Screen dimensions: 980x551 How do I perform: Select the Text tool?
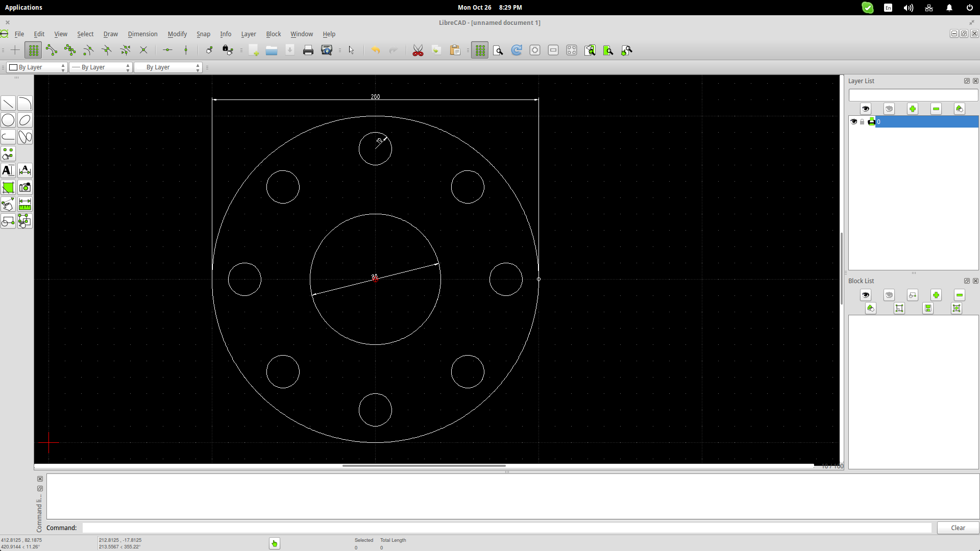pos(8,171)
